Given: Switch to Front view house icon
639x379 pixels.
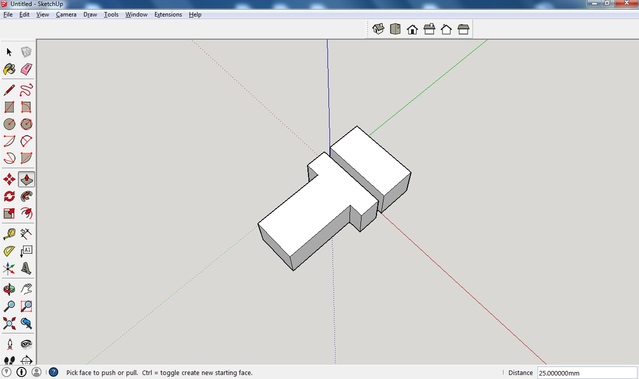Looking at the screenshot, I should pos(412,29).
